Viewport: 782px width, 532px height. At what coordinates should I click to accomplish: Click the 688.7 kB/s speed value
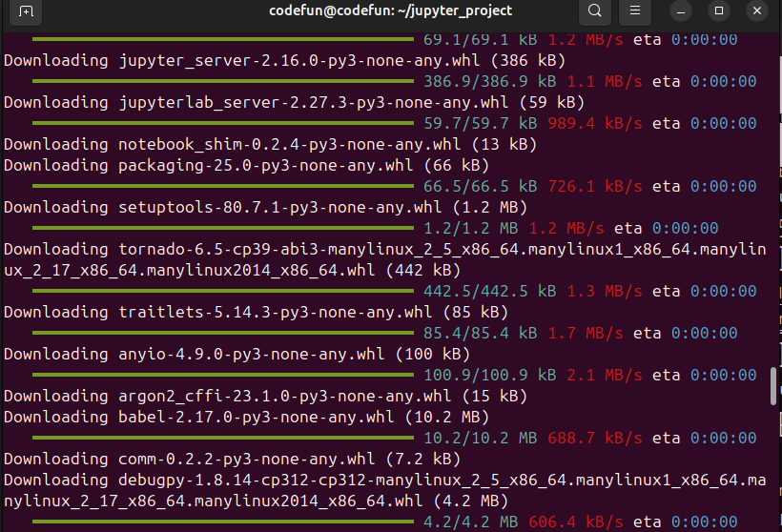594,438
